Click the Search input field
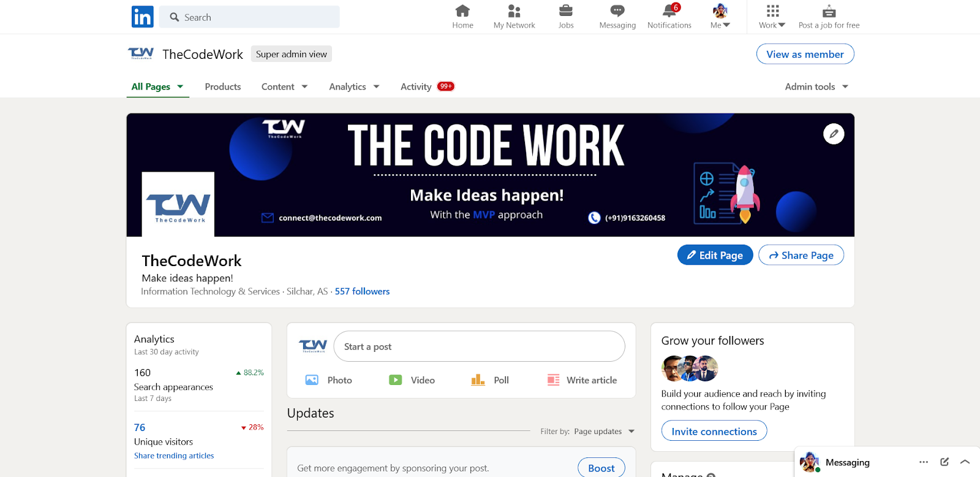 [249, 17]
